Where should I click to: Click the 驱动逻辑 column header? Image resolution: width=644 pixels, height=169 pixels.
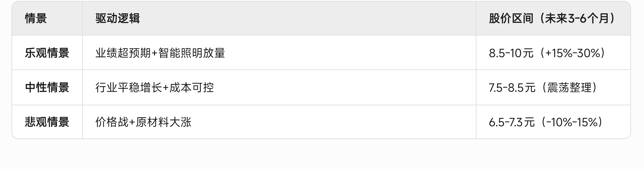(x=117, y=18)
